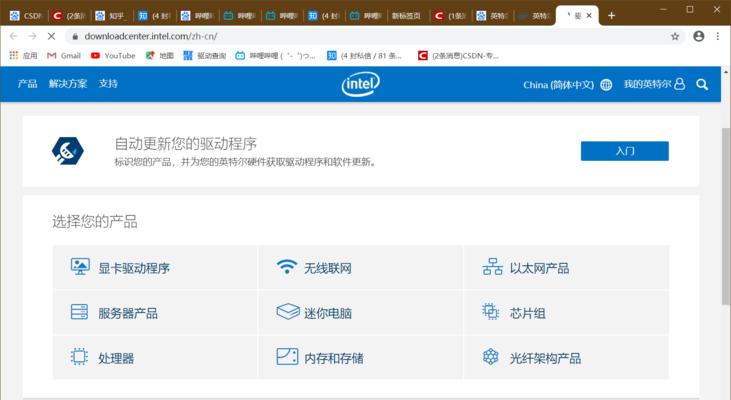Bookmark this page with the star icon
The image size is (731, 400).
[675, 36]
